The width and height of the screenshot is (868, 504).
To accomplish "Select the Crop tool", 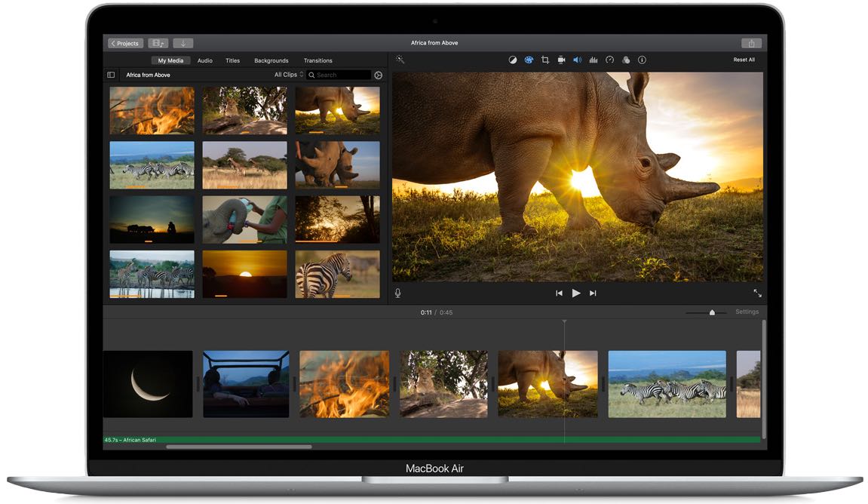I will pyautogui.click(x=544, y=60).
